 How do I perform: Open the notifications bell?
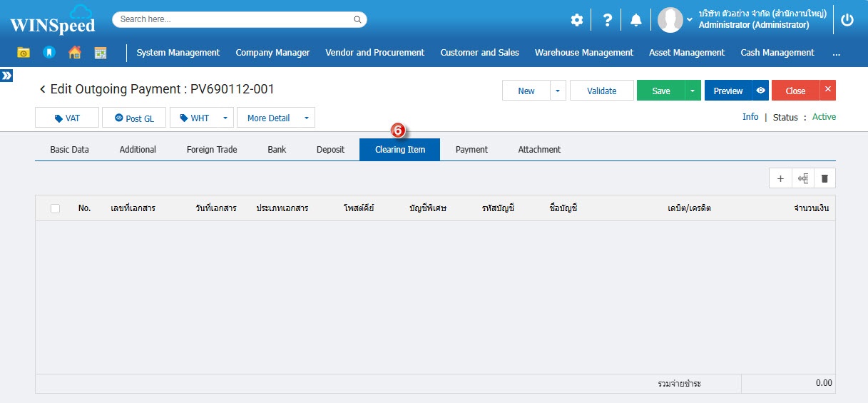point(635,20)
